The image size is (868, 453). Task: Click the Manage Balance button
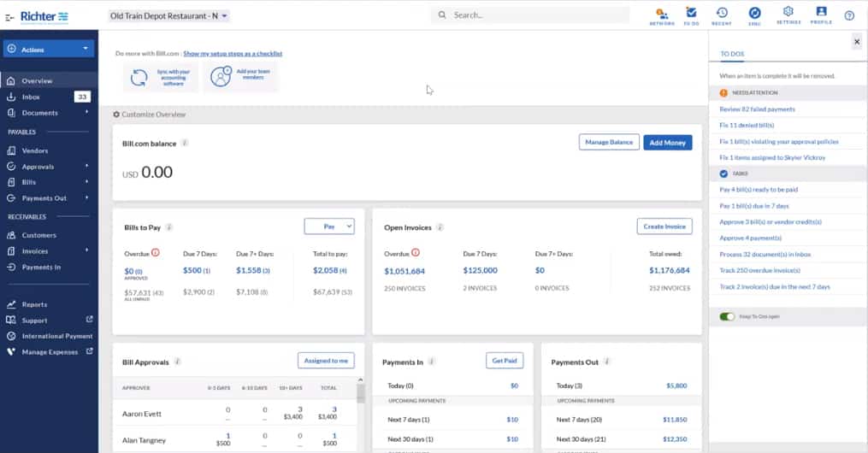click(x=609, y=142)
